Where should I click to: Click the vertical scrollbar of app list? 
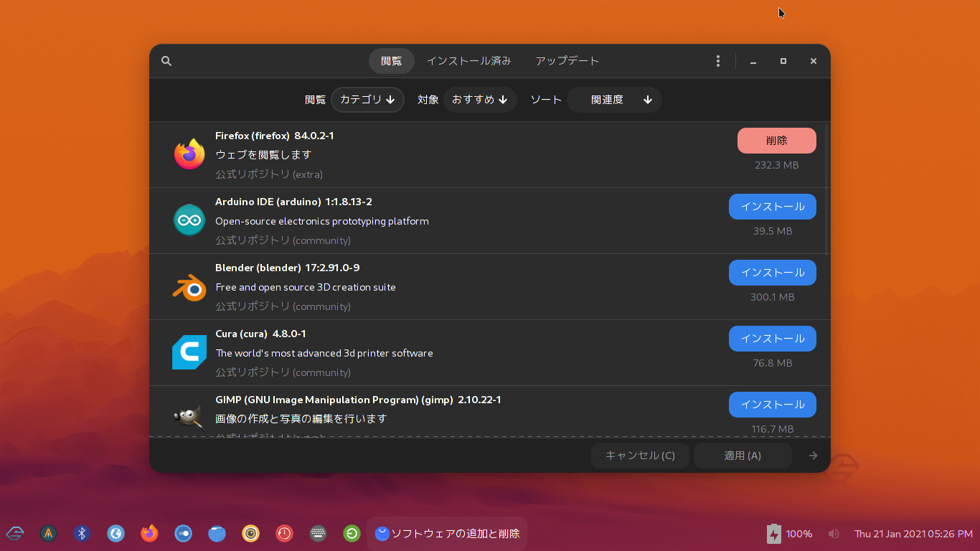coord(827,189)
